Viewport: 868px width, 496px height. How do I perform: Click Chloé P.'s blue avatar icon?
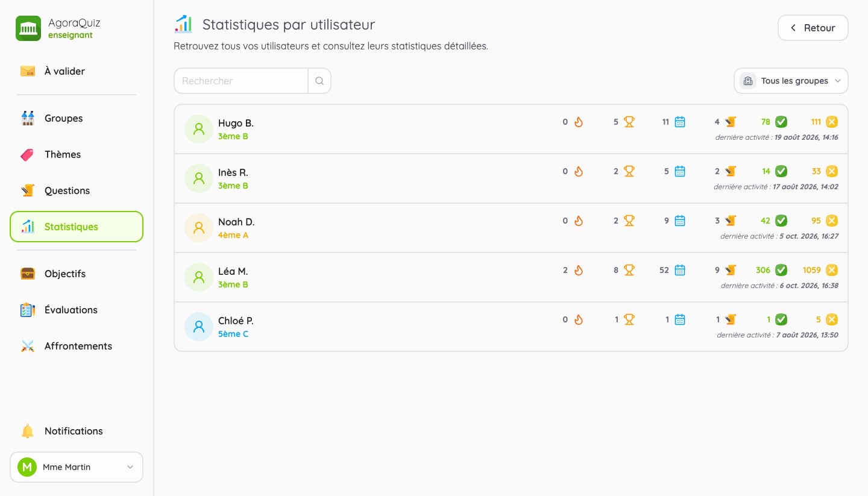click(199, 327)
